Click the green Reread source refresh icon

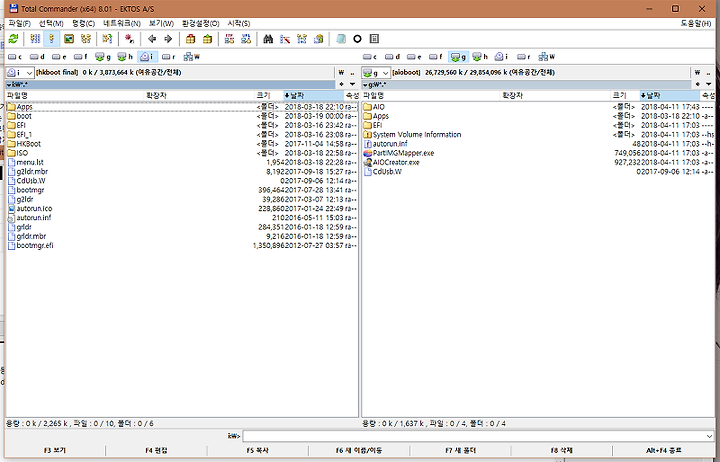click(x=13, y=39)
